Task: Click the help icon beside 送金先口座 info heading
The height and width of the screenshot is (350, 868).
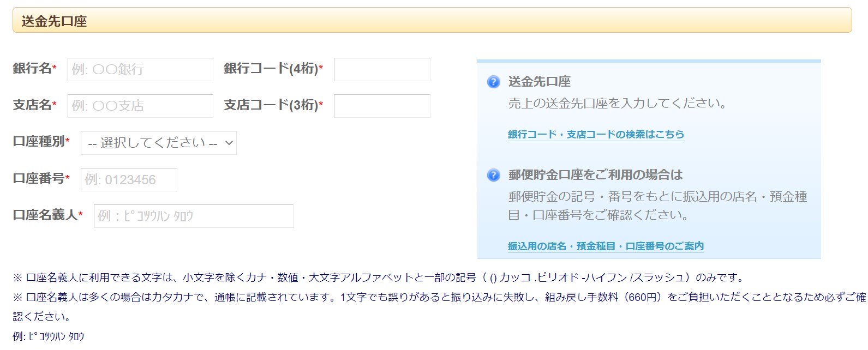Action: (x=493, y=82)
